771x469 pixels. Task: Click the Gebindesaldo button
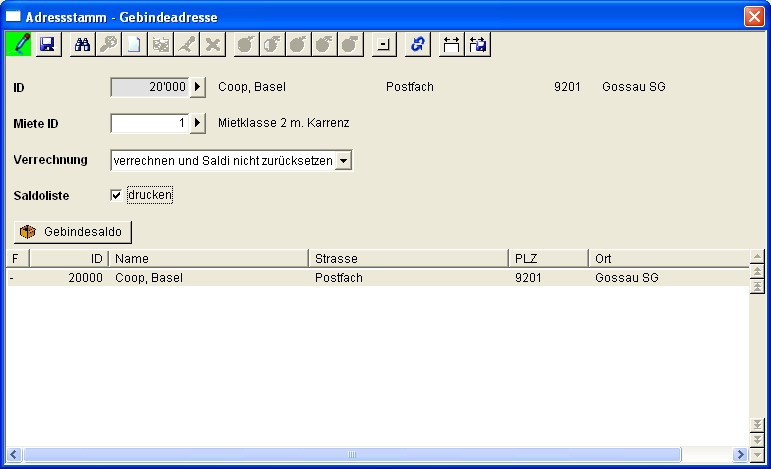pyautogui.click(x=73, y=232)
